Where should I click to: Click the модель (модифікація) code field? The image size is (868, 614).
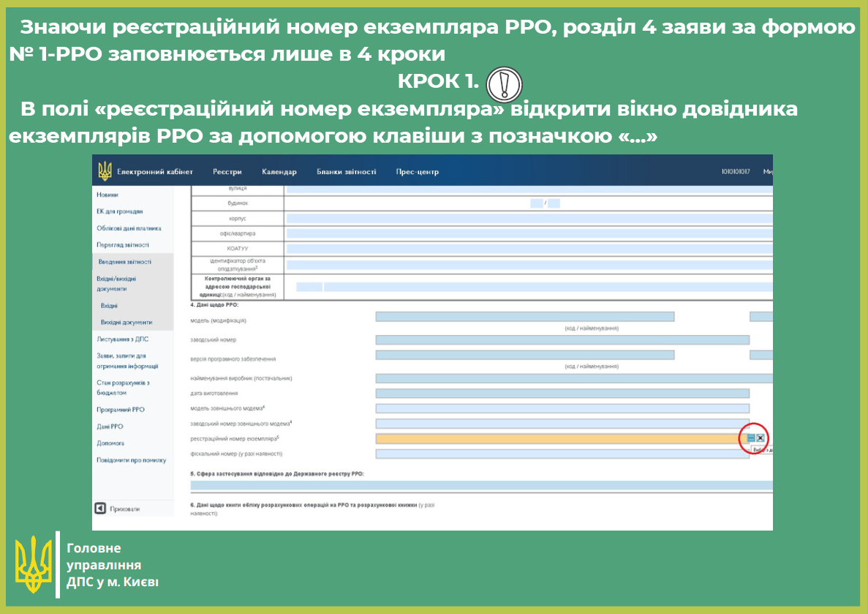[x=525, y=317]
